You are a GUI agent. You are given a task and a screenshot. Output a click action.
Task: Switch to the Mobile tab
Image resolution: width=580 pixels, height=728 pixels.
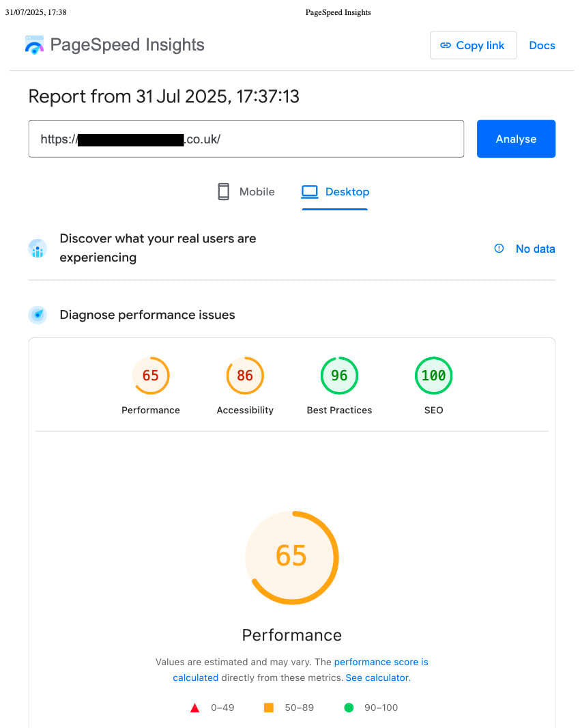[x=246, y=192]
